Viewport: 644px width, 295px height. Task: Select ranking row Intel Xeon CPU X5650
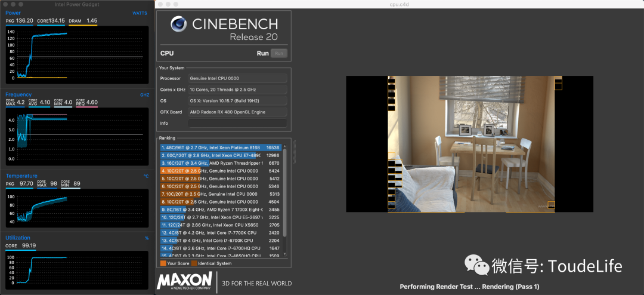click(221, 225)
